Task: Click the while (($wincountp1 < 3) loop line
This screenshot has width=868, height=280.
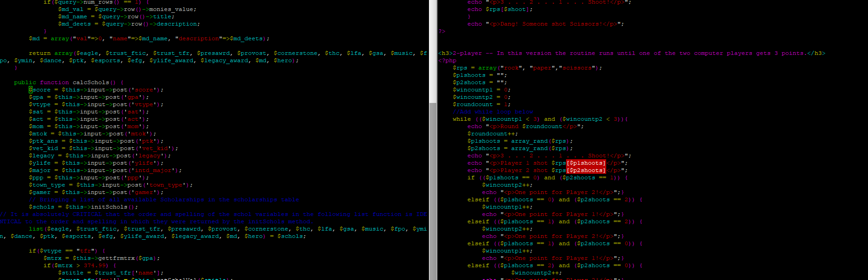Action: pyautogui.click(x=540, y=119)
